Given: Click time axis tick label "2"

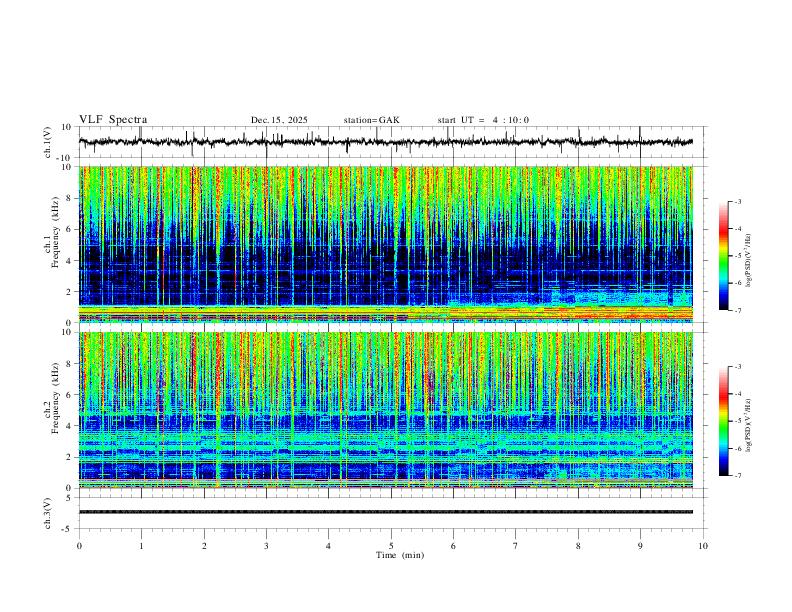Looking at the screenshot, I should [x=204, y=546].
